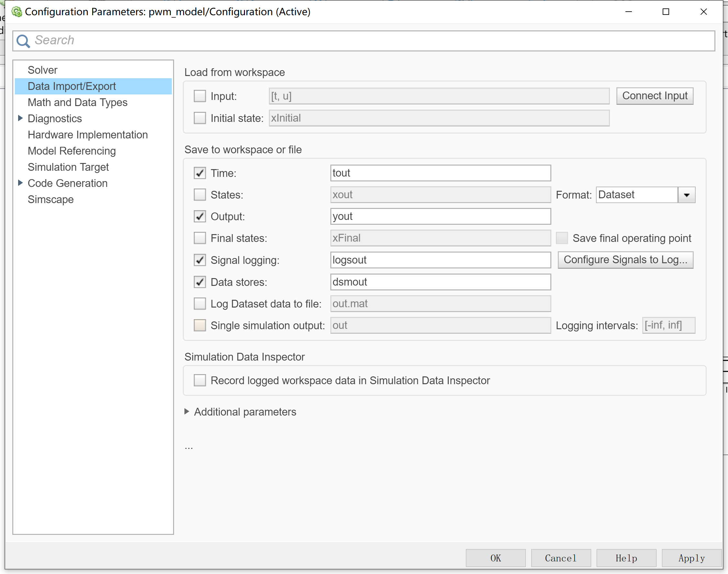The image size is (728, 574).
Task: Click into the Search field
Action: [x=370, y=40]
